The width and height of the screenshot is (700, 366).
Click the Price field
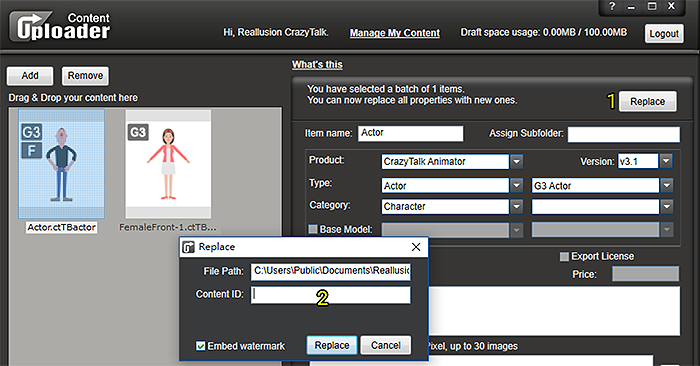(646, 274)
